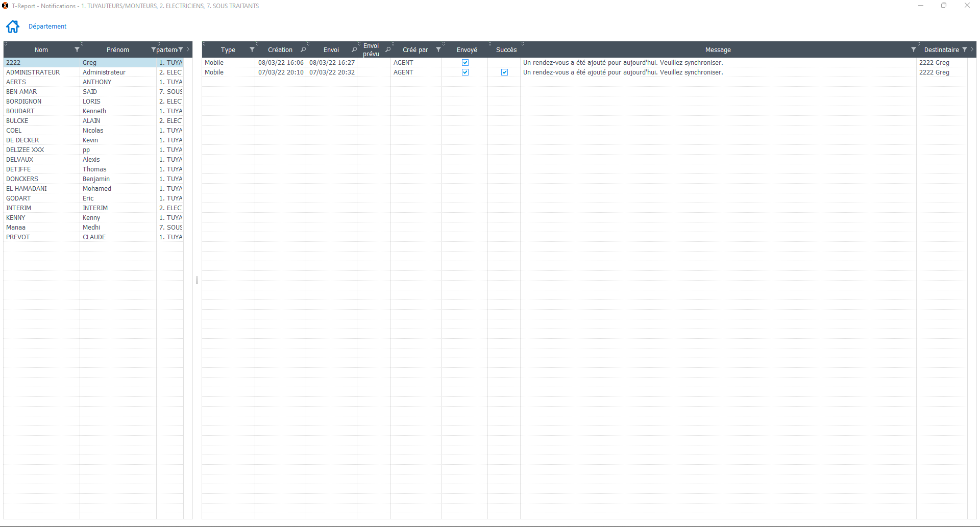
Task: Expand the notifications grid's right chevron
Action: 972,49
